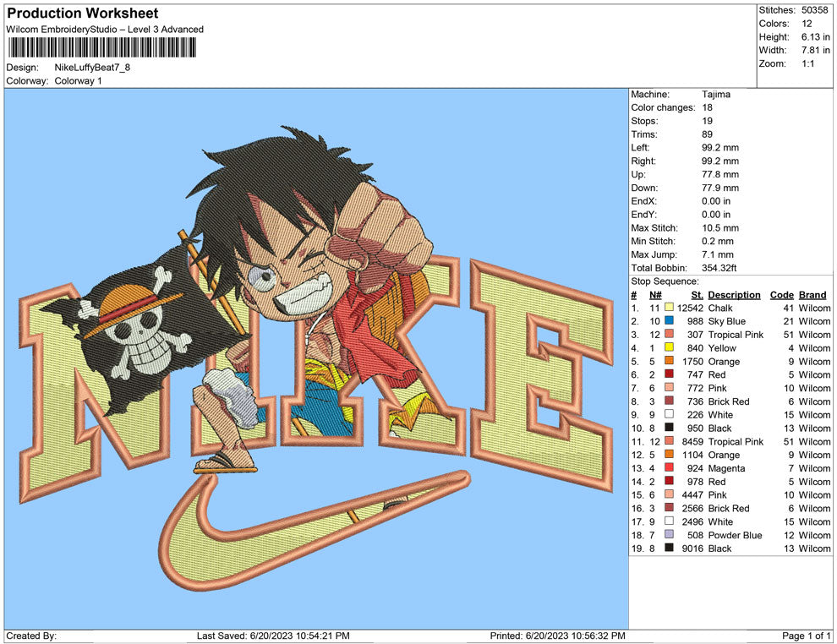Click the stitch count '9016' in the last row
837x644 pixels.
(692, 548)
